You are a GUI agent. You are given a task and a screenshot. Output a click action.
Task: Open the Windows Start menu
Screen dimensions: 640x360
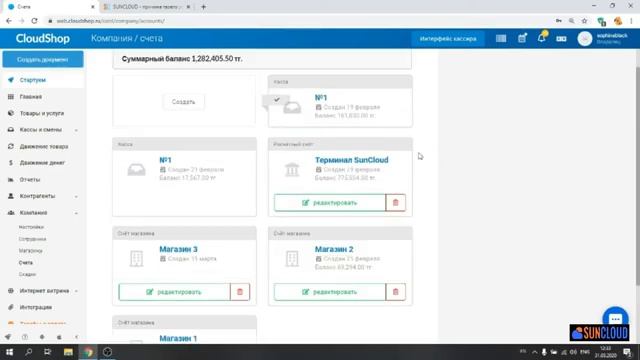click(x=9, y=352)
